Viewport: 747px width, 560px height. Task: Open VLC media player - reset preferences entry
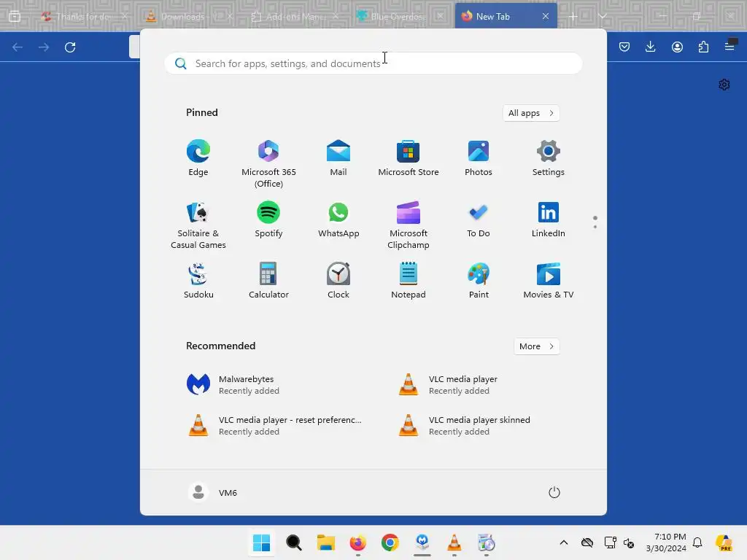274,426
